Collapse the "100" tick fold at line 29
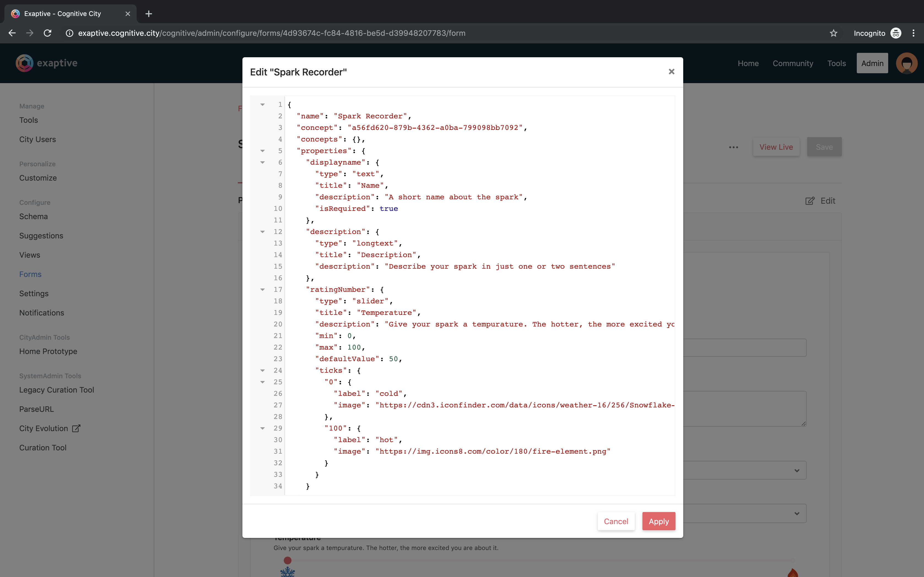This screenshot has width=924, height=577. click(262, 428)
